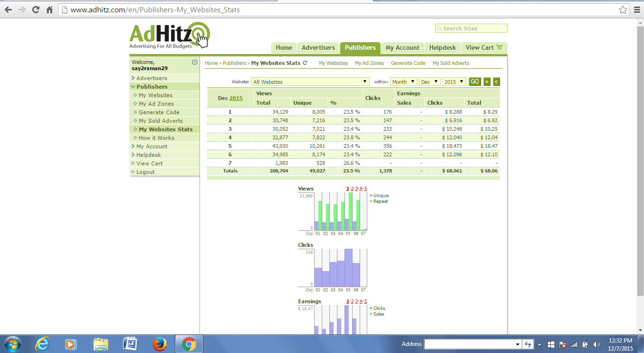Go back using the browser back arrow

point(8,9)
